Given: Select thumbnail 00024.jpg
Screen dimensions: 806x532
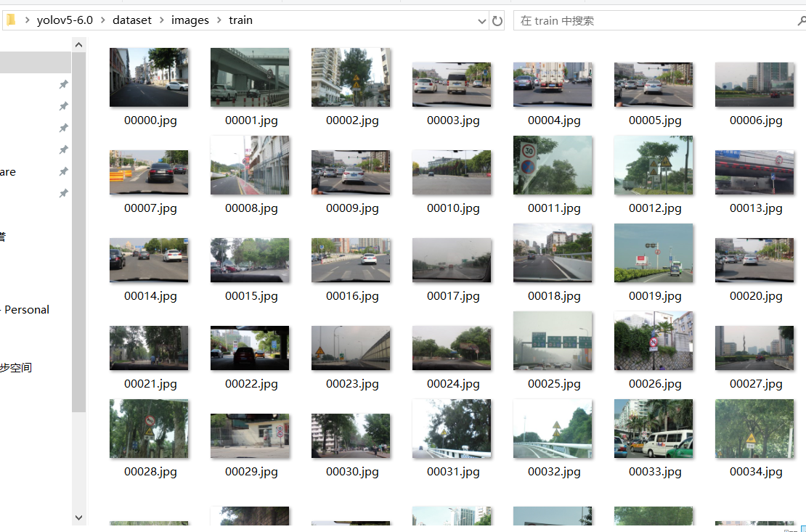Looking at the screenshot, I should pyautogui.click(x=452, y=348).
